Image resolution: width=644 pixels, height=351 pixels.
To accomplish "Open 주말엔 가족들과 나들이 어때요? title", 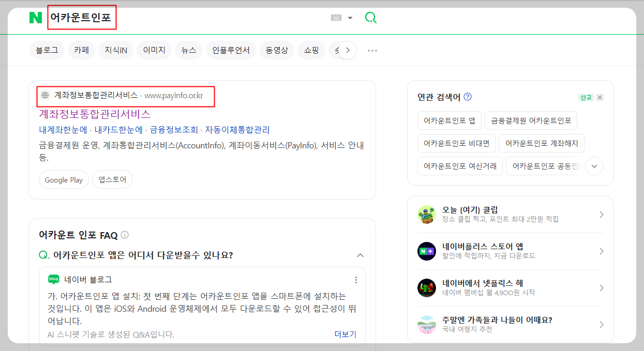I will pyautogui.click(x=497, y=320).
